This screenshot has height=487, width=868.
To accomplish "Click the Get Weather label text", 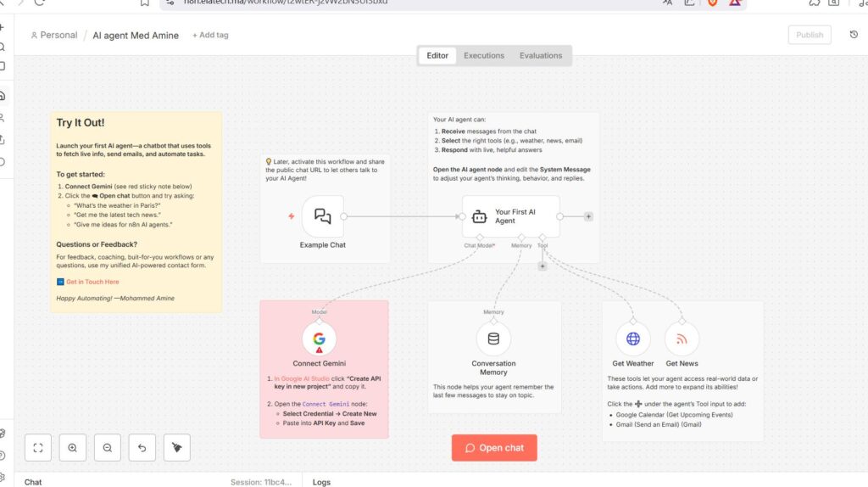I will click(x=632, y=363).
